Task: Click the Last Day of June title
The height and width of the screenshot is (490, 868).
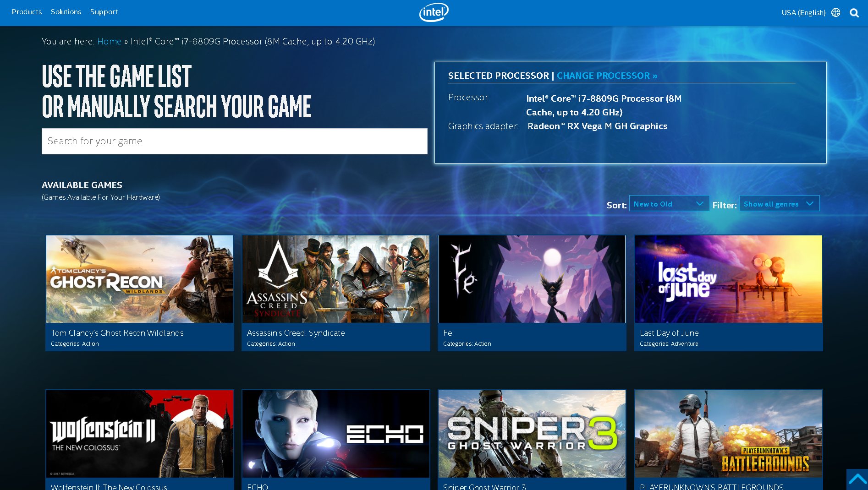Action: coord(669,333)
